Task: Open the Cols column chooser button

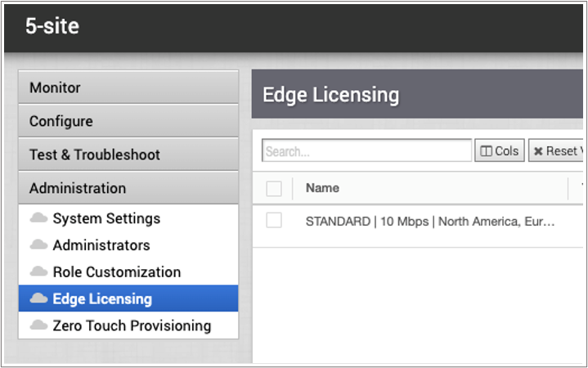Action: (x=500, y=150)
